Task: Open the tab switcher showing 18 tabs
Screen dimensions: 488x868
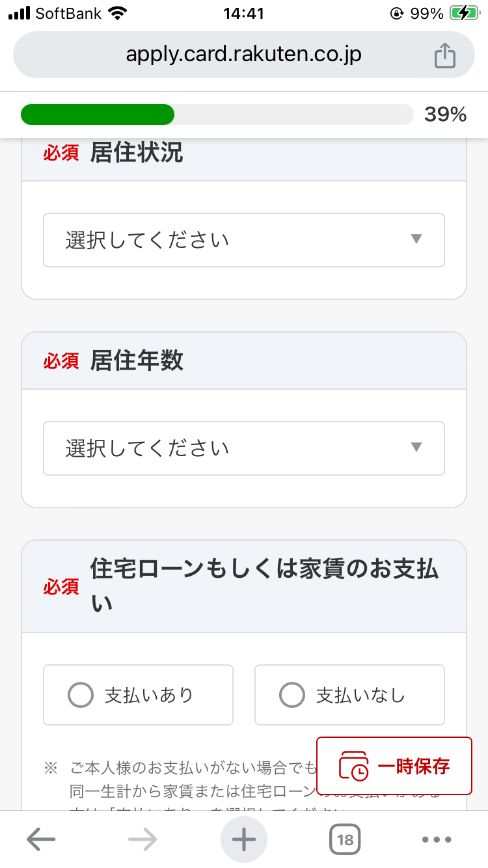Action: pyautogui.click(x=345, y=839)
